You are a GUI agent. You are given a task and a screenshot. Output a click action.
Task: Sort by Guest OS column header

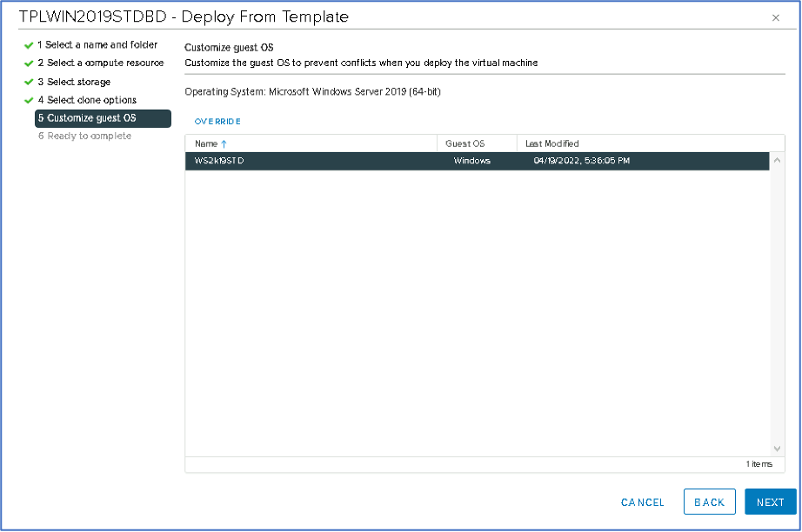pyautogui.click(x=464, y=143)
